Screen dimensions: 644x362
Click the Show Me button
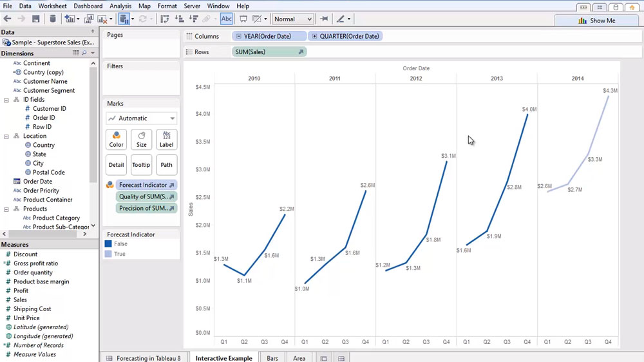tap(596, 21)
